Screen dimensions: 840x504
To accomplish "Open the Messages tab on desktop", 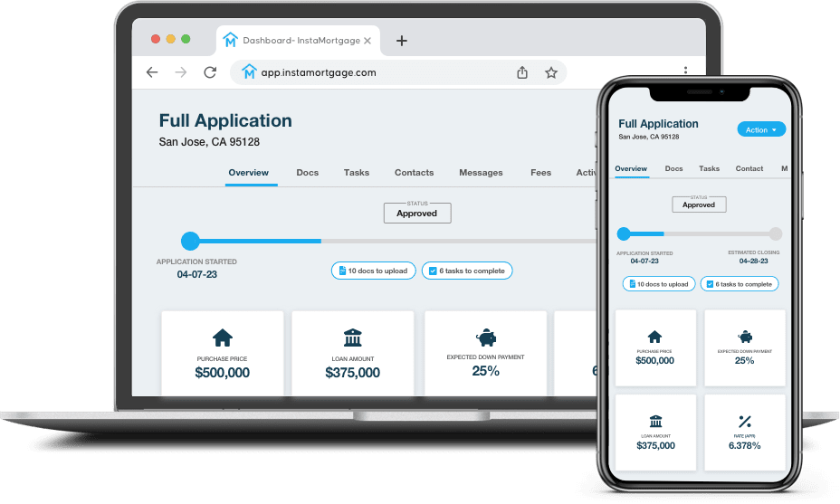I will tap(481, 172).
